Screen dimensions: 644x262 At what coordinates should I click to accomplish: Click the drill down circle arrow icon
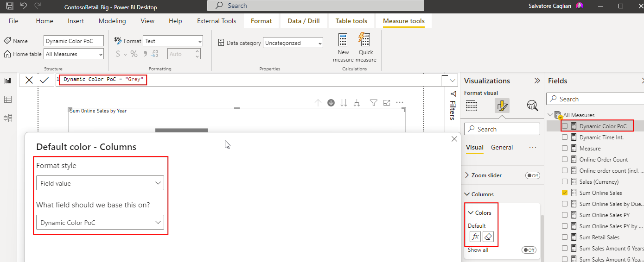tap(331, 103)
